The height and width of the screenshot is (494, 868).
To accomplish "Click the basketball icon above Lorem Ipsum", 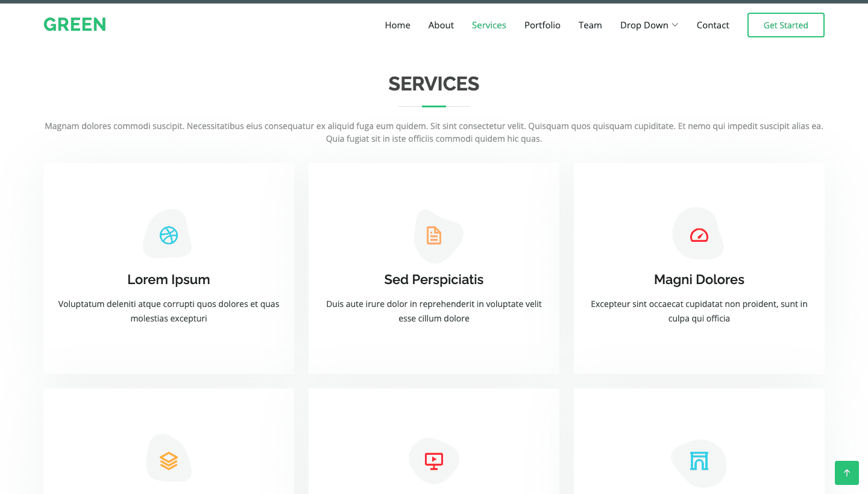I will 169,235.
